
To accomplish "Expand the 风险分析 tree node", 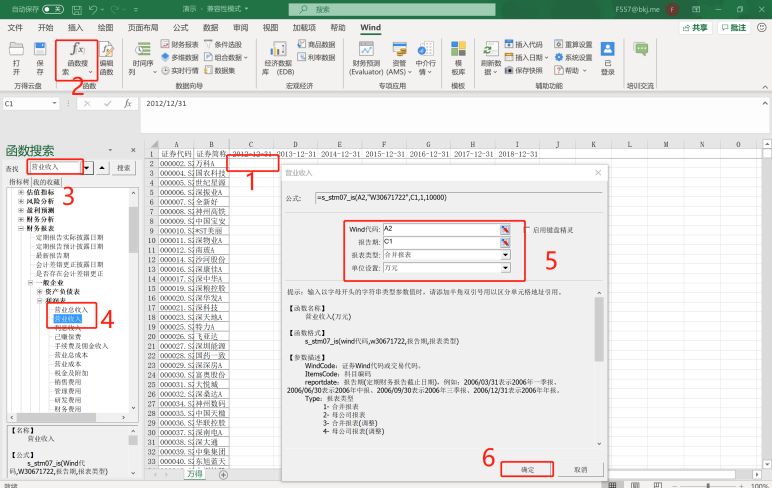I will pyautogui.click(x=21, y=201).
